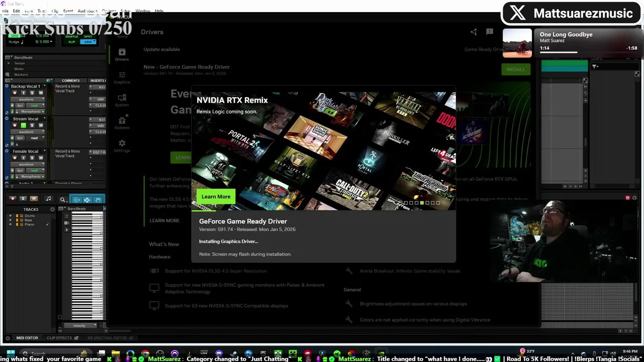The height and width of the screenshot is (362, 644).
Task: Click wrench icon beside Arena Breakout fix
Action: click(349, 270)
